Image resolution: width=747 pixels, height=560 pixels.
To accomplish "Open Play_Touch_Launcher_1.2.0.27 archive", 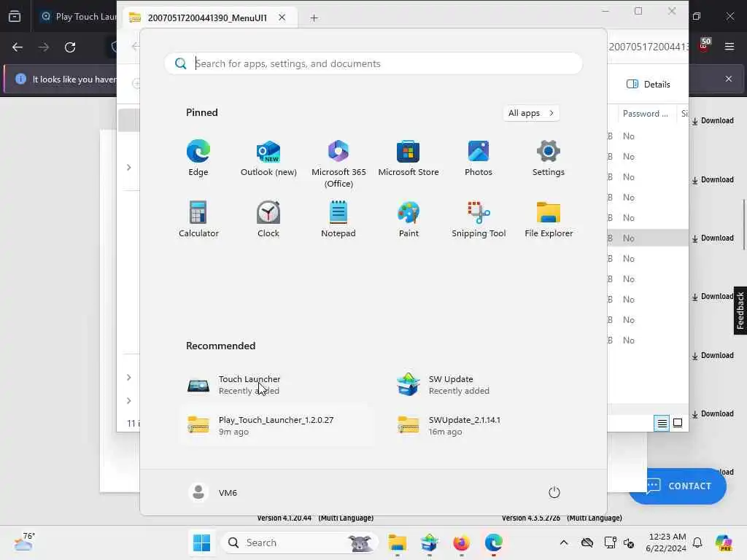I will tap(276, 425).
